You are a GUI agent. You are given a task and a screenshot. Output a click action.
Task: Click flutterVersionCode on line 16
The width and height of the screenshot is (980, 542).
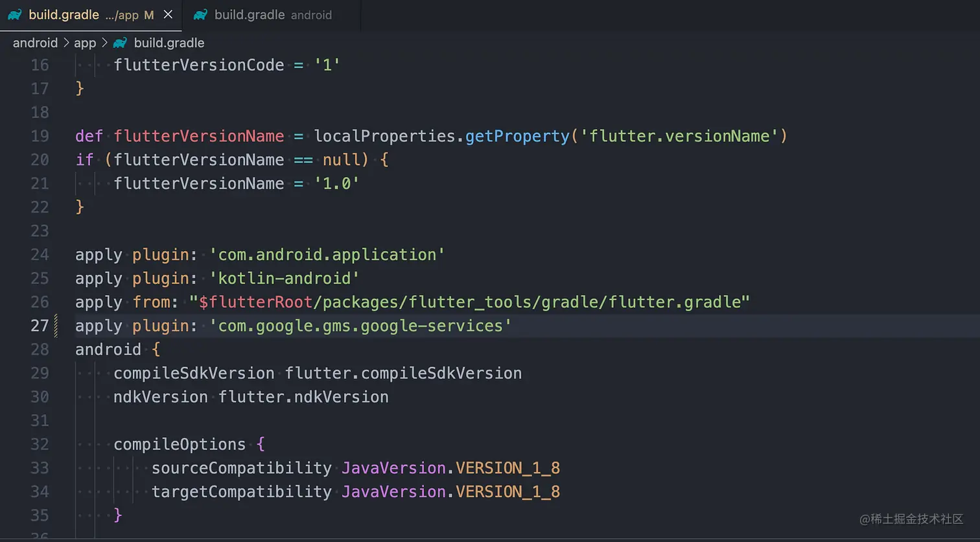pyautogui.click(x=199, y=65)
